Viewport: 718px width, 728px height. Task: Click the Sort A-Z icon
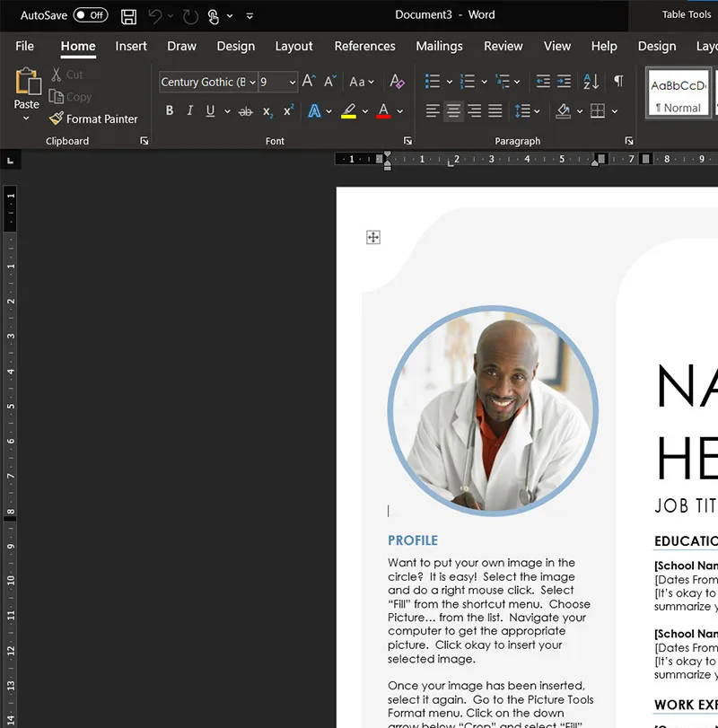pos(591,82)
